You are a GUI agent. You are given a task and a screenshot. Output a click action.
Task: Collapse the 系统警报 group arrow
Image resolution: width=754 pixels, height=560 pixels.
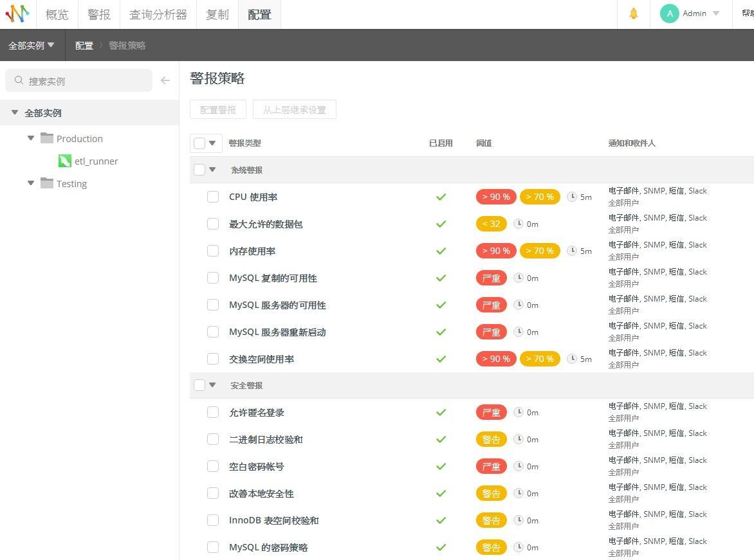[x=212, y=170]
